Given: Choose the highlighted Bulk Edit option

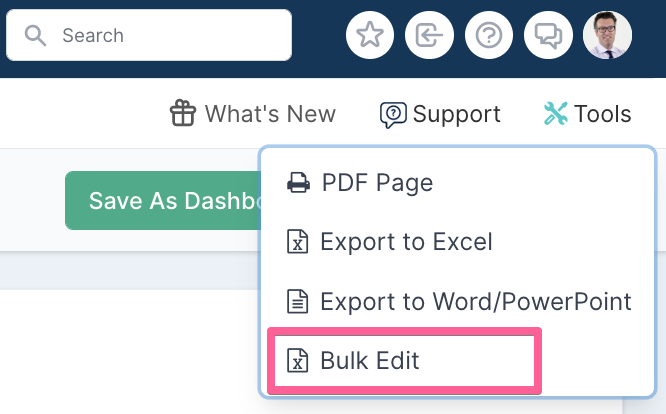Looking at the screenshot, I should point(404,360).
